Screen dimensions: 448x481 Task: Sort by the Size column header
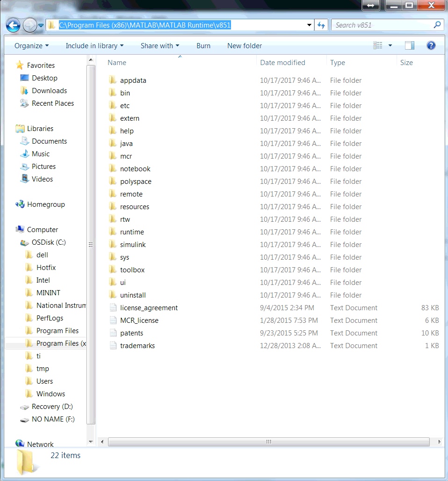click(406, 63)
